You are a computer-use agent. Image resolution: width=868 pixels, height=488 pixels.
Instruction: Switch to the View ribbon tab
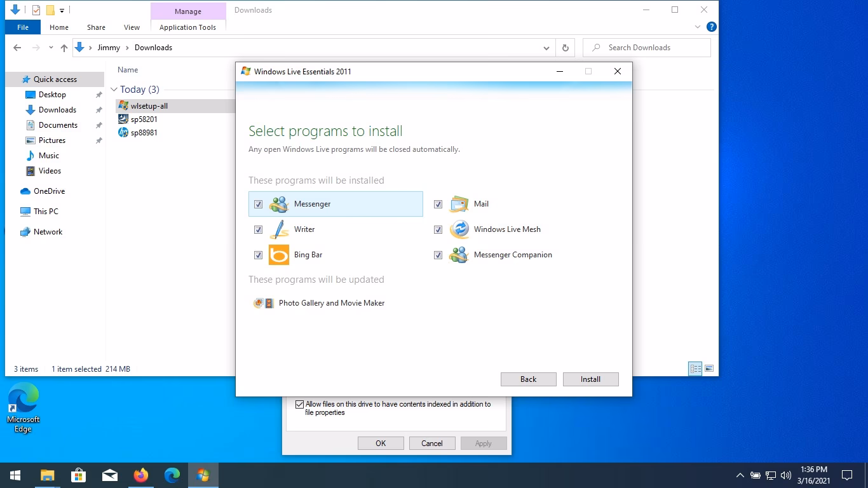click(132, 27)
